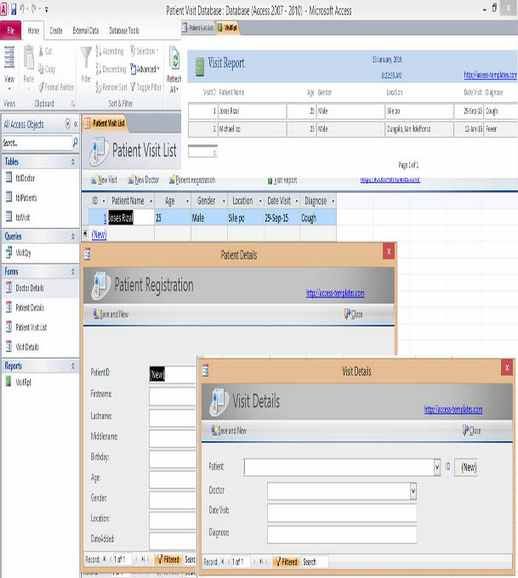
Task: Open the Selection filter dropdown
Action: click(144, 51)
